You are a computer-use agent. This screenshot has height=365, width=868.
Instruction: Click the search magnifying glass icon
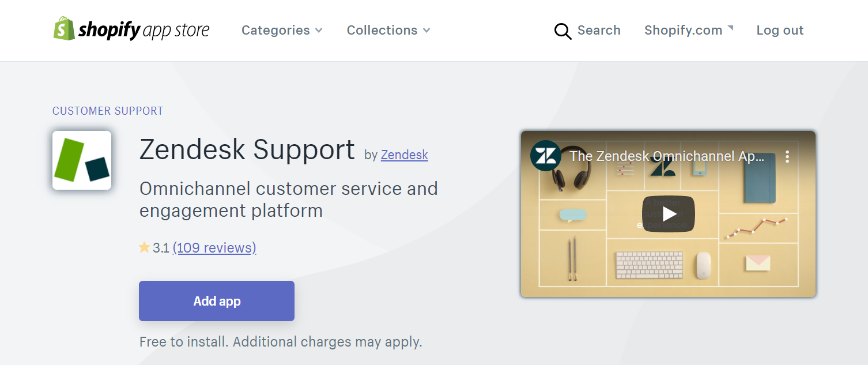point(563,31)
